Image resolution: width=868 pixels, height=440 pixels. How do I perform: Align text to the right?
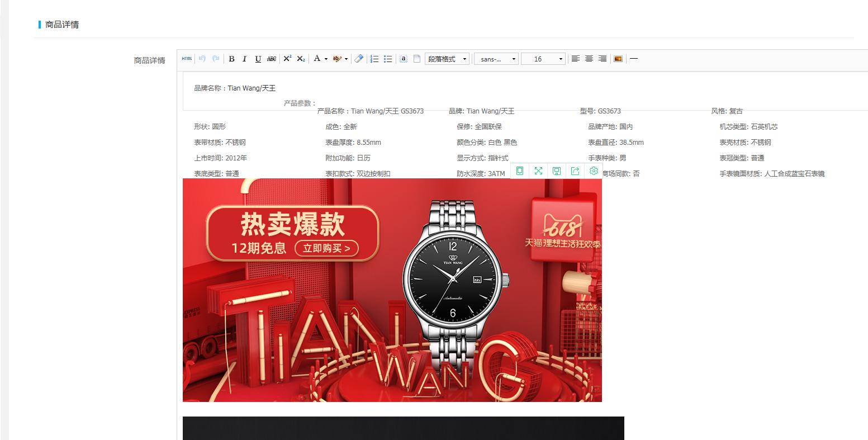603,59
